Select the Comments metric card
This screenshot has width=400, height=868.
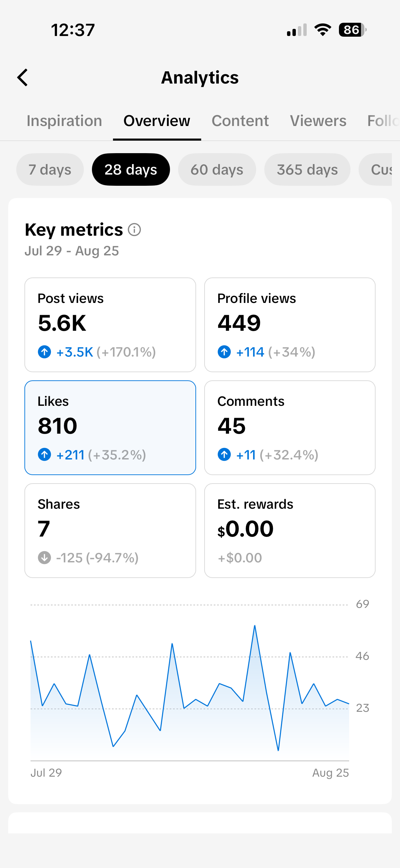tap(290, 428)
